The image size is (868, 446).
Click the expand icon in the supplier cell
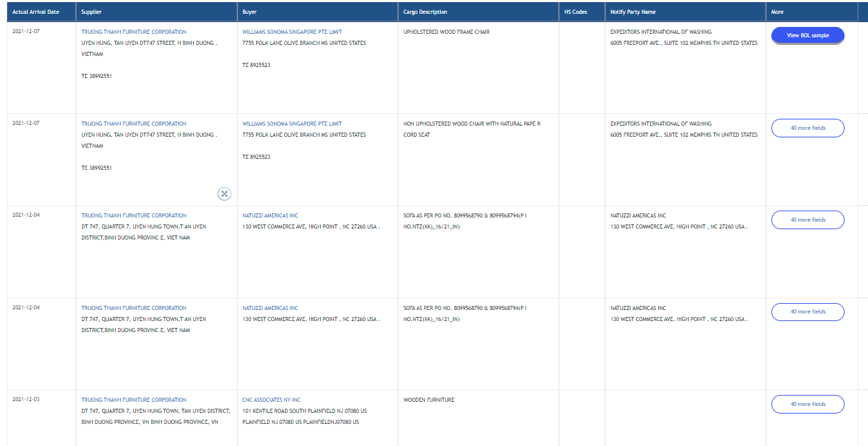click(x=224, y=194)
